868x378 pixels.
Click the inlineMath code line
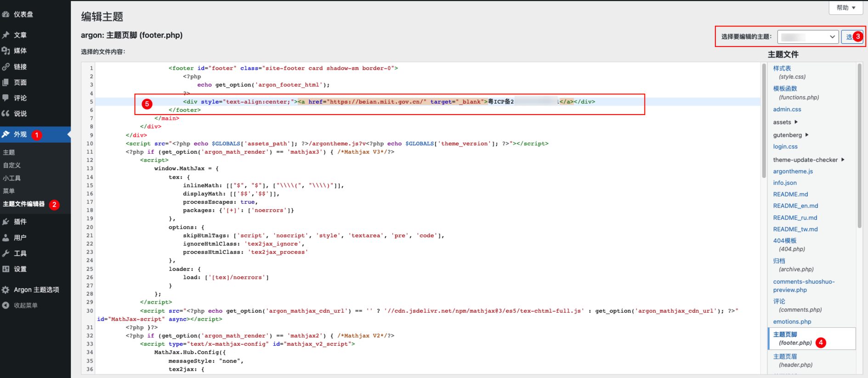(263, 185)
